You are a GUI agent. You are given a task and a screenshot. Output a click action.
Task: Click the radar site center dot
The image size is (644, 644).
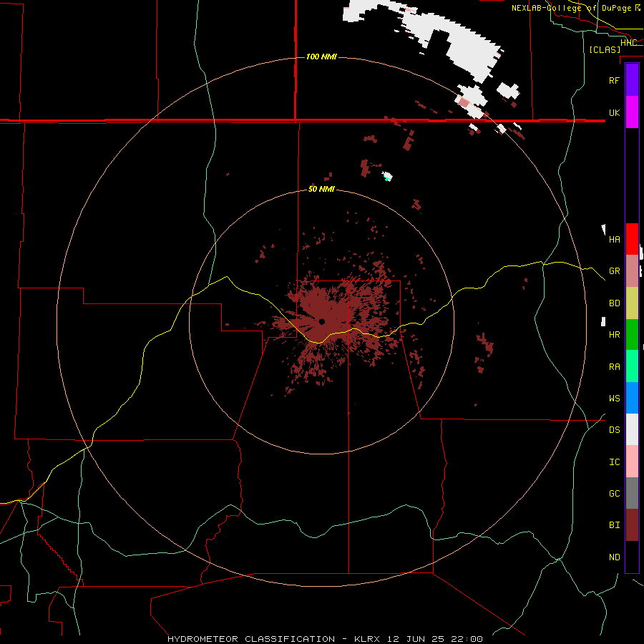tap(321, 321)
